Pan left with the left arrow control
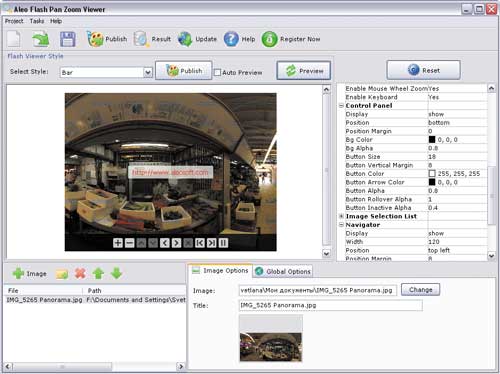The width and height of the screenshot is (500, 374). pyautogui.click(x=165, y=243)
